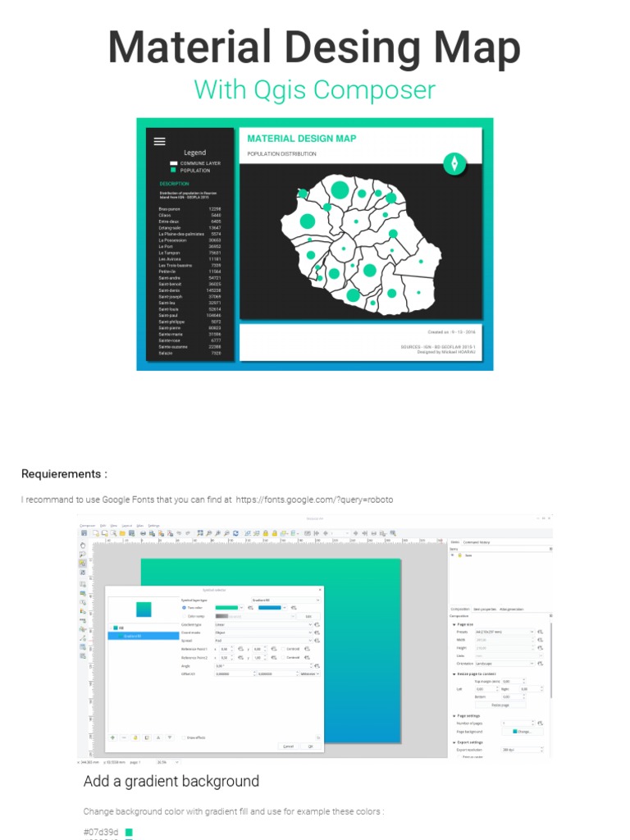Select the Pan composer tool in left toolbar
The height and width of the screenshot is (840, 630).
[83, 546]
